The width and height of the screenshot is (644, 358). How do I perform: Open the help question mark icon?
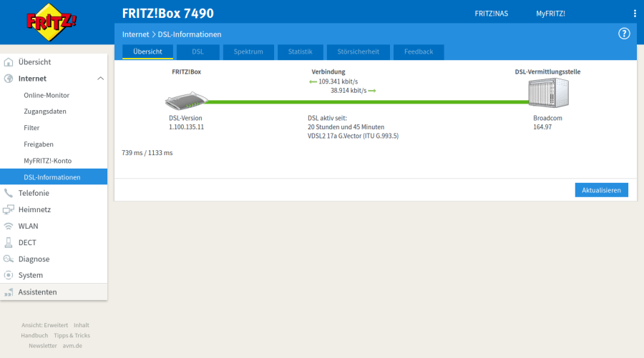[x=624, y=34]
